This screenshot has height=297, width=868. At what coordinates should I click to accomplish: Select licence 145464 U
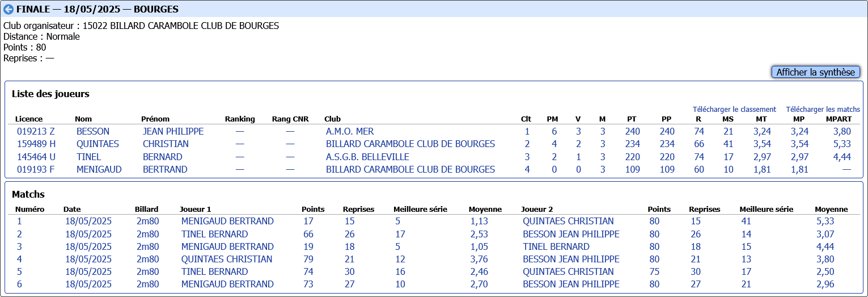click(36, 157)
